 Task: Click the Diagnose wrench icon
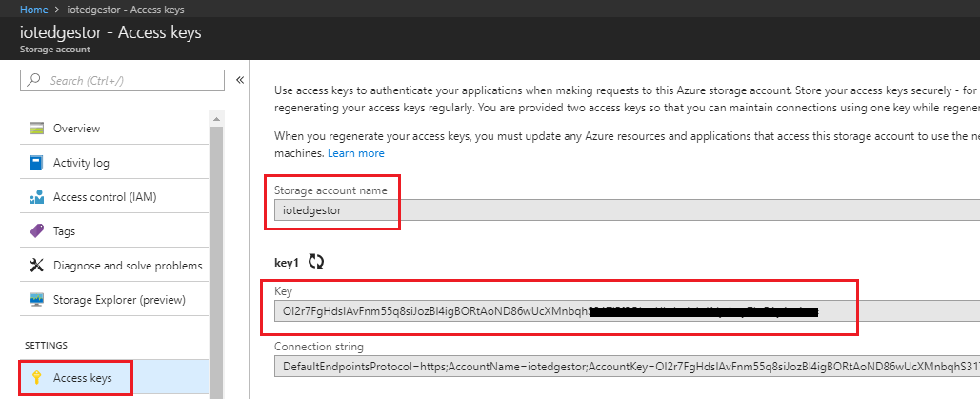[37, 265]
